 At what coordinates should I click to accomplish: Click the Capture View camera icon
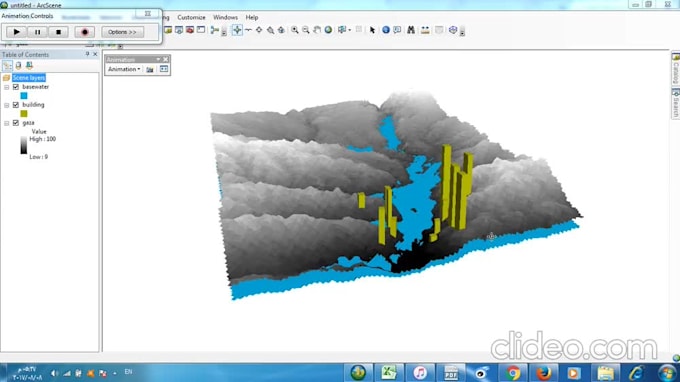pos(150,69)
